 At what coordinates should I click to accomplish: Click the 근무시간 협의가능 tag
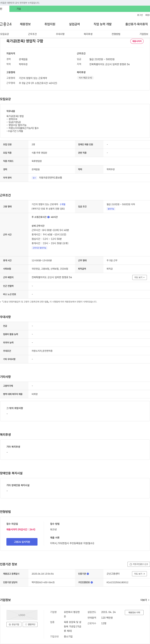click(39, 248)
